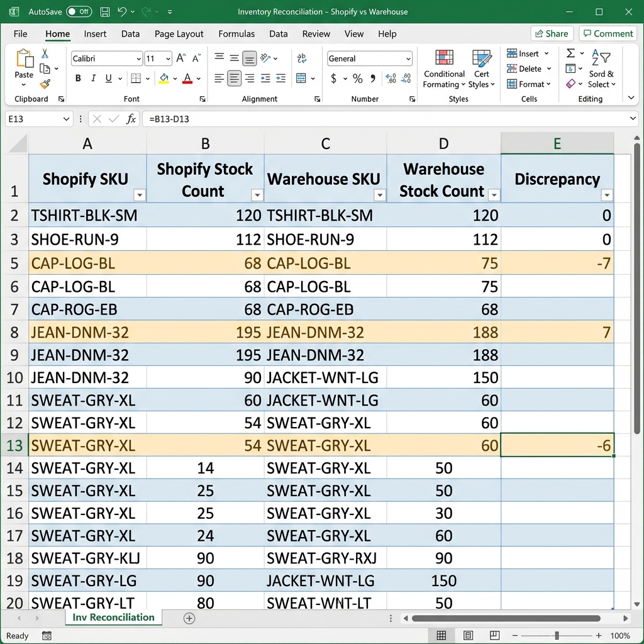Open the File menu
The width and height of the screenshot is (644, 644).
(x=21, y=34)
